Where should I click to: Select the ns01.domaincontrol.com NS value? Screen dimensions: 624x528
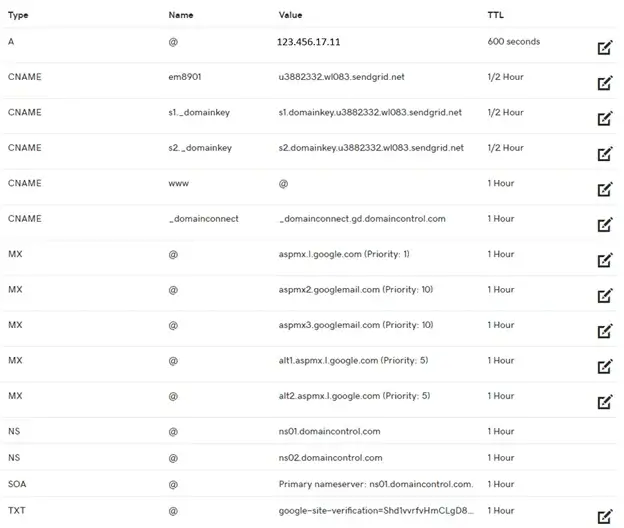pyautogui.click(x=329, y=431)
